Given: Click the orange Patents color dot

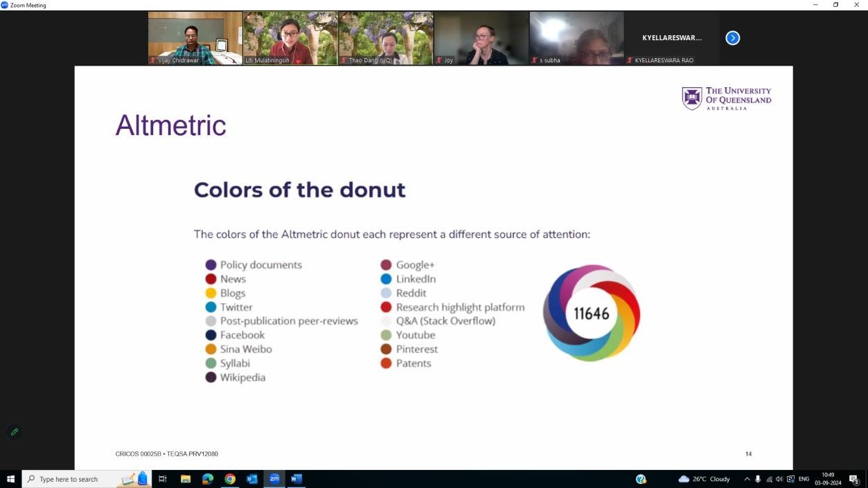Looking at the screenshot, I should tap(386, 363).
